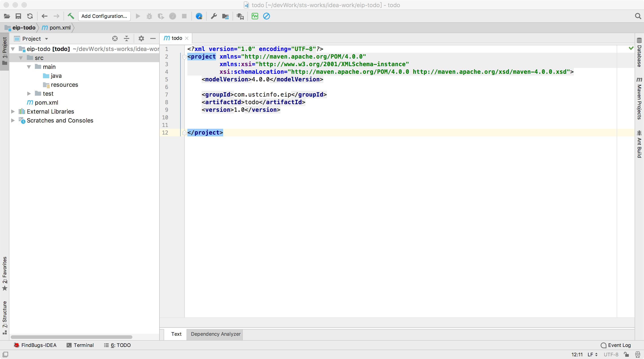The width and height of the screenshot is (644, 359).
Task: Click the Project panel horizontal scrollbar
Action: [72, 337]
